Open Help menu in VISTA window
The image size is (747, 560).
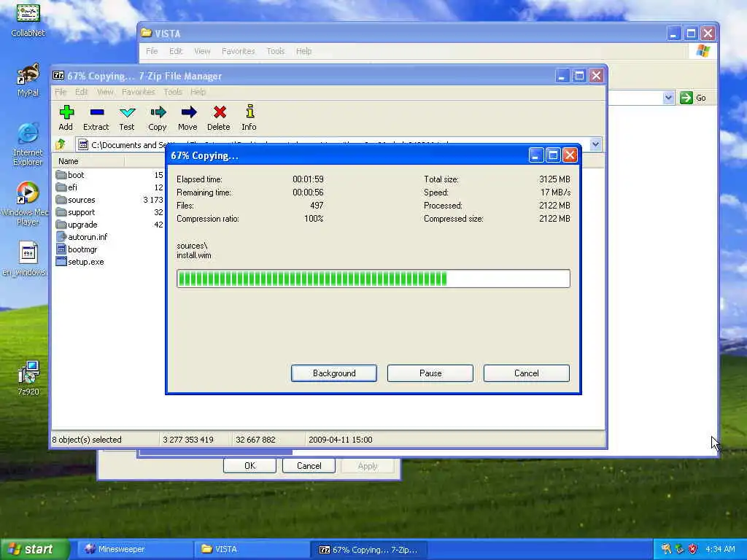(303, 51)
